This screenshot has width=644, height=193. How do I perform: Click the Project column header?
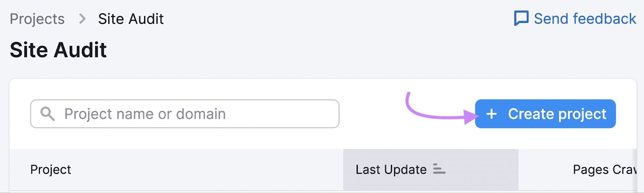click(51, 170)
